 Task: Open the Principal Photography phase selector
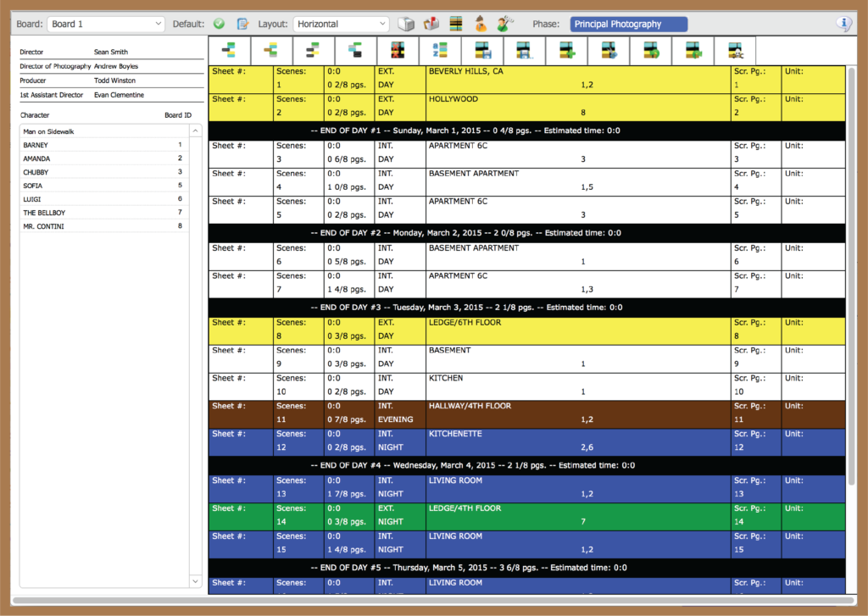(629, 24)
